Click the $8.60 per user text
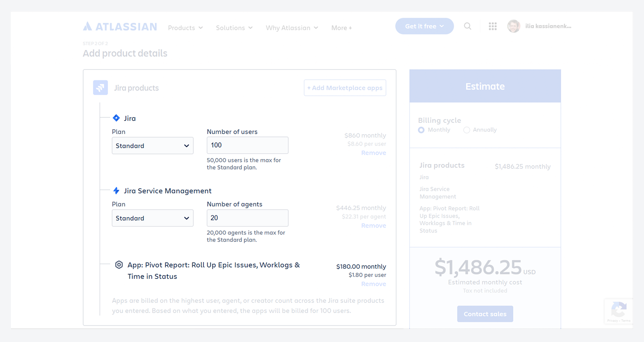644x342 pixels. (x=367, y=144)
